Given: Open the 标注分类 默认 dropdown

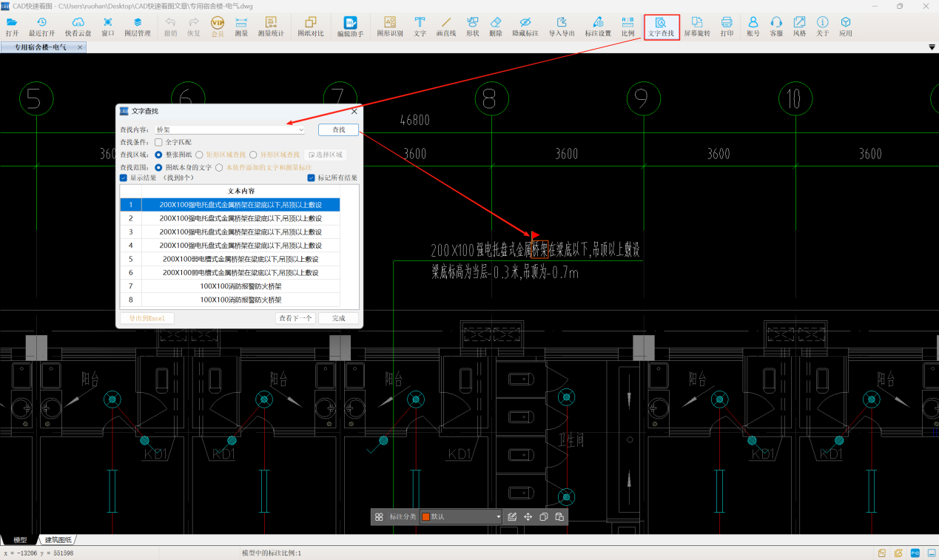Looking at the screenshot, I should click(498, 517).
